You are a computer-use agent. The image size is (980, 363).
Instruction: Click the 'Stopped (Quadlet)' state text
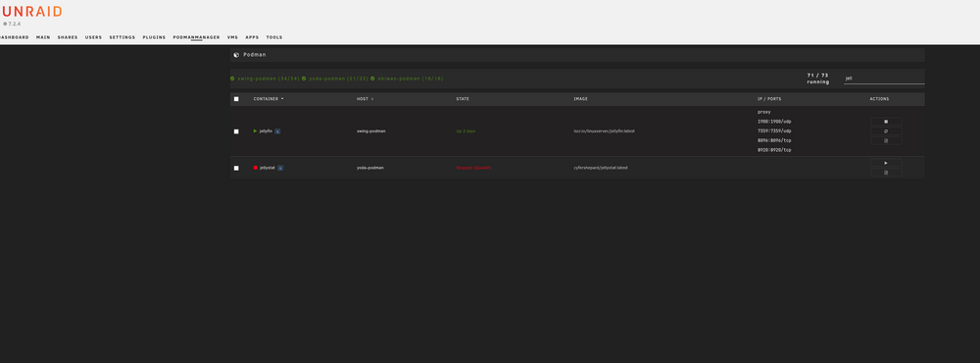tap(473, 168)
